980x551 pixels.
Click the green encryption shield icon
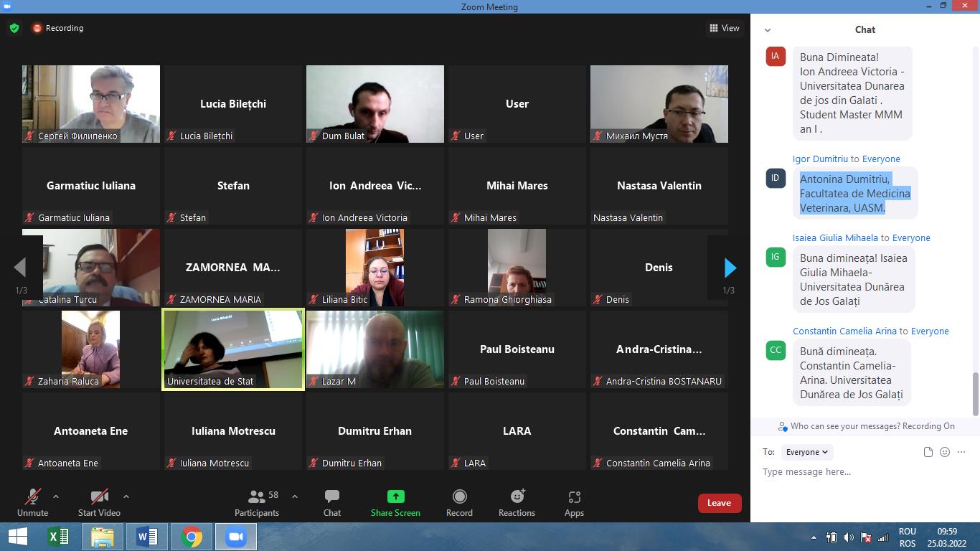[14, 29]
